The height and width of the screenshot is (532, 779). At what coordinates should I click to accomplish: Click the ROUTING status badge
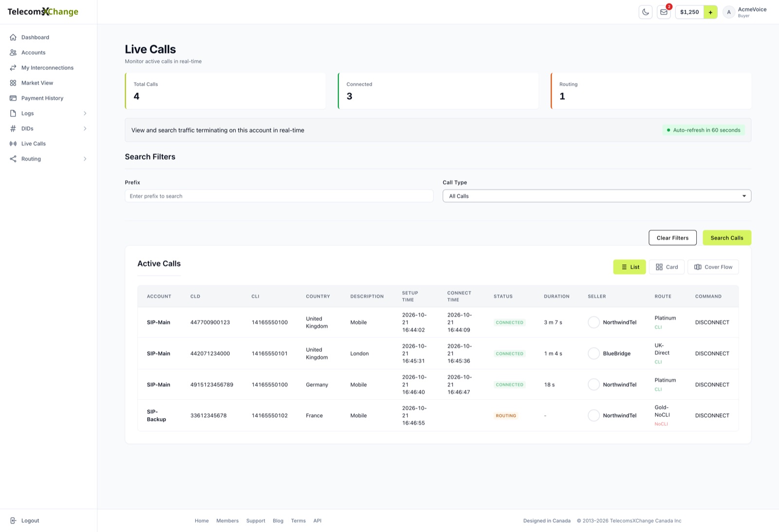(506, 416)
